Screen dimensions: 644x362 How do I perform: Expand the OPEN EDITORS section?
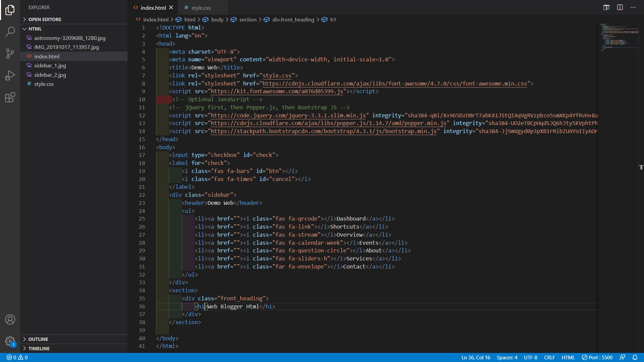(74, 19)
